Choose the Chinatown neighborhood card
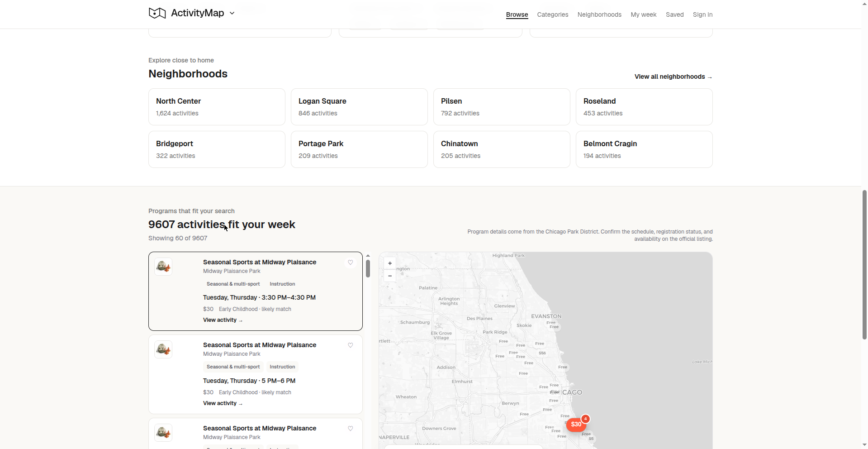This screenshot has width=868, height=449. pyautogui.click(x=502, y=149)
